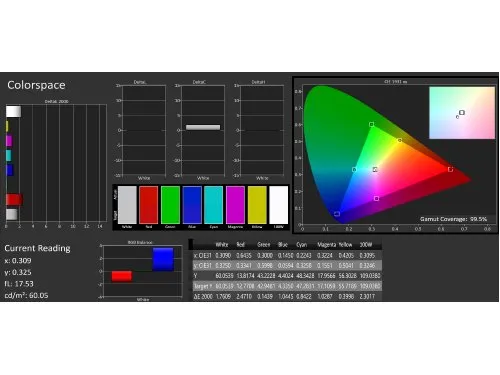Click the magenta bar in DeltaE 2000 chart
Viewport: 500px width, 375px height.
coord(9,141)
